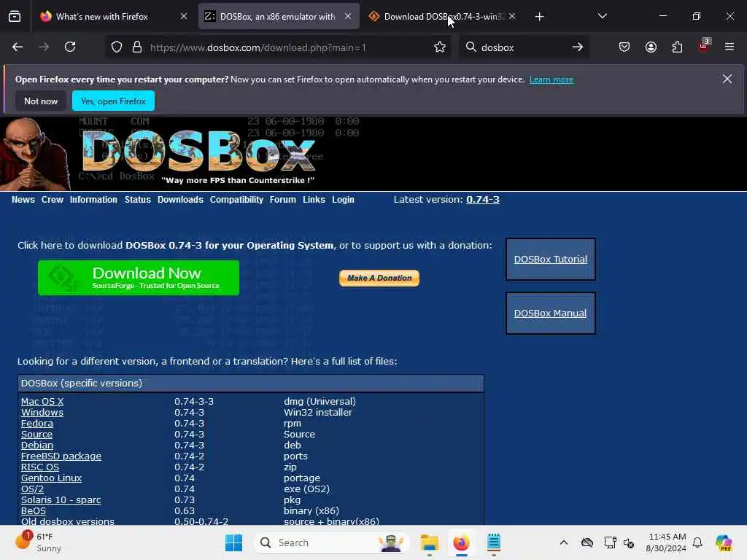This screenshot has width=747, height=560.
Task: Close the Download DOSBox0.74-3 tab
Action: [x=512, y=16]
